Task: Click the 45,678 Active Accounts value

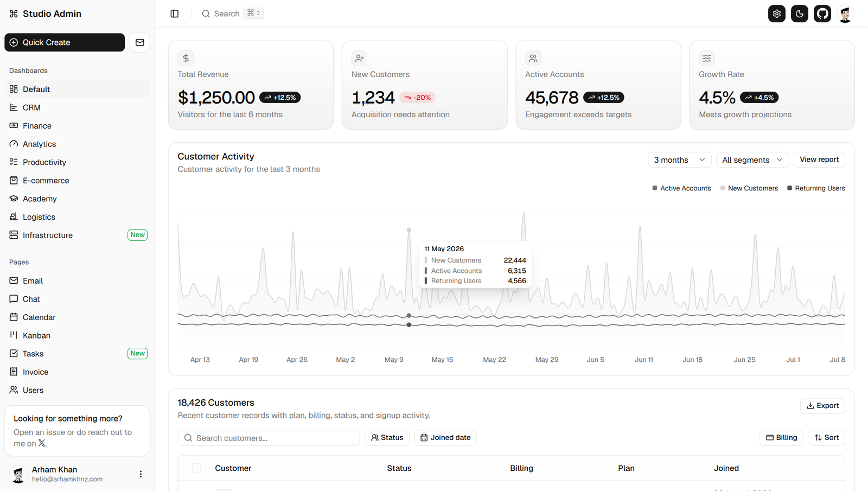Action: click(552, 98)
